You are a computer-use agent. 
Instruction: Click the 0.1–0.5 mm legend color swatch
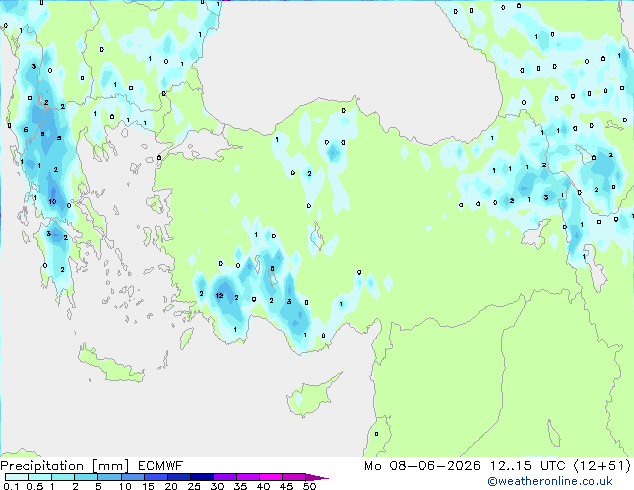pos(17,477)
